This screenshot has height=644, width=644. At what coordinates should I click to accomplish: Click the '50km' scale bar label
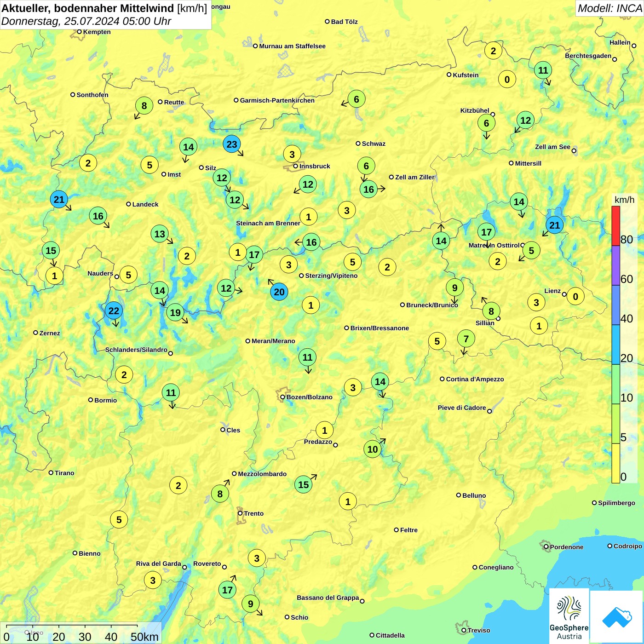point(144,637)
